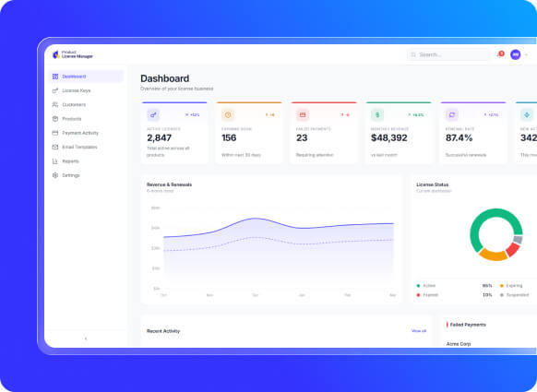Click the 87.4% renewal rate value
Viewport: 537px width, 392px height.
[x=459, y=138]
